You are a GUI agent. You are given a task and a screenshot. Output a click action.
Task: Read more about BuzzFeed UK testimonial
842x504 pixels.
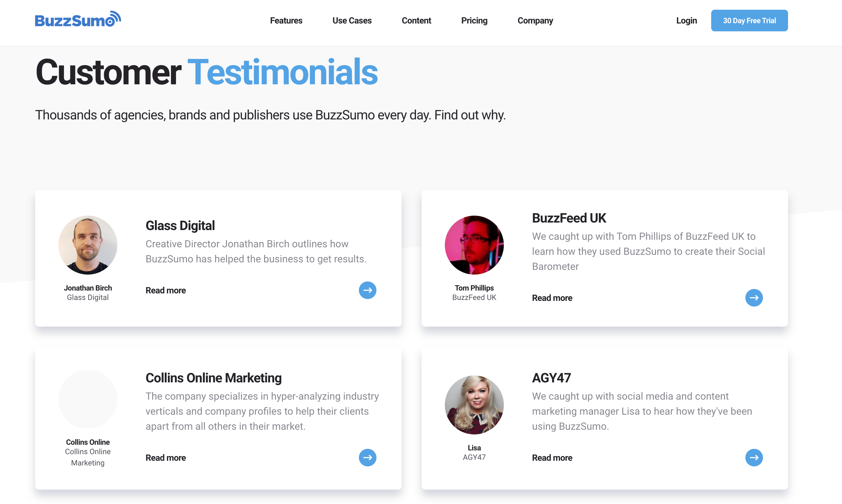pos(551,298)
